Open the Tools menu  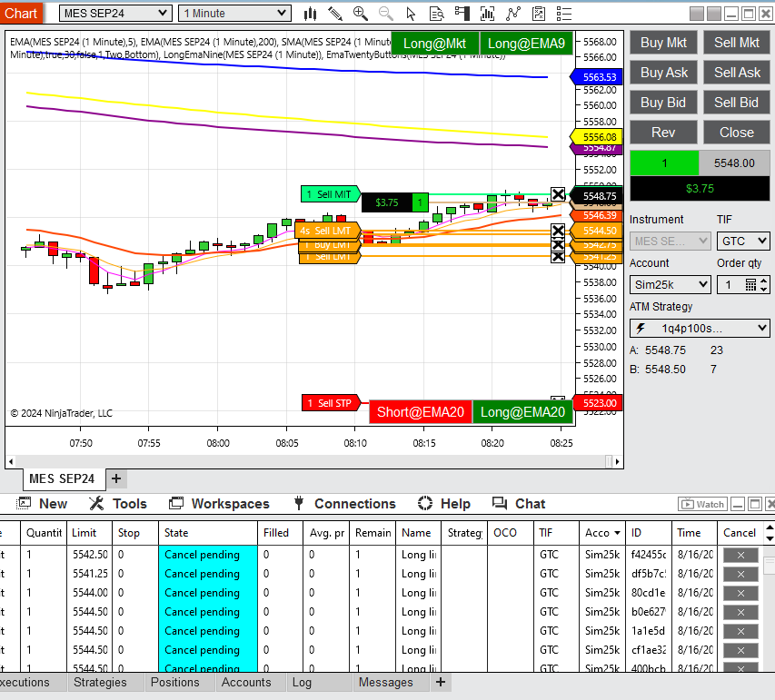point(118,503)
